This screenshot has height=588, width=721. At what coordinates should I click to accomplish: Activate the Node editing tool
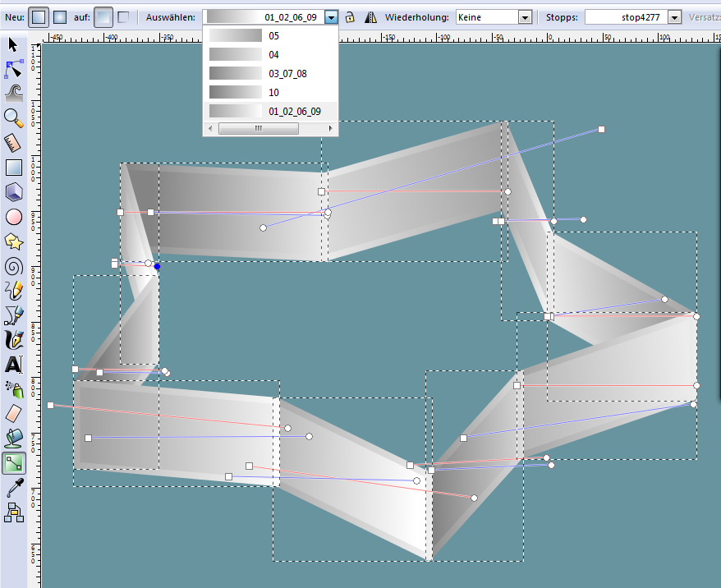[13, 68]
